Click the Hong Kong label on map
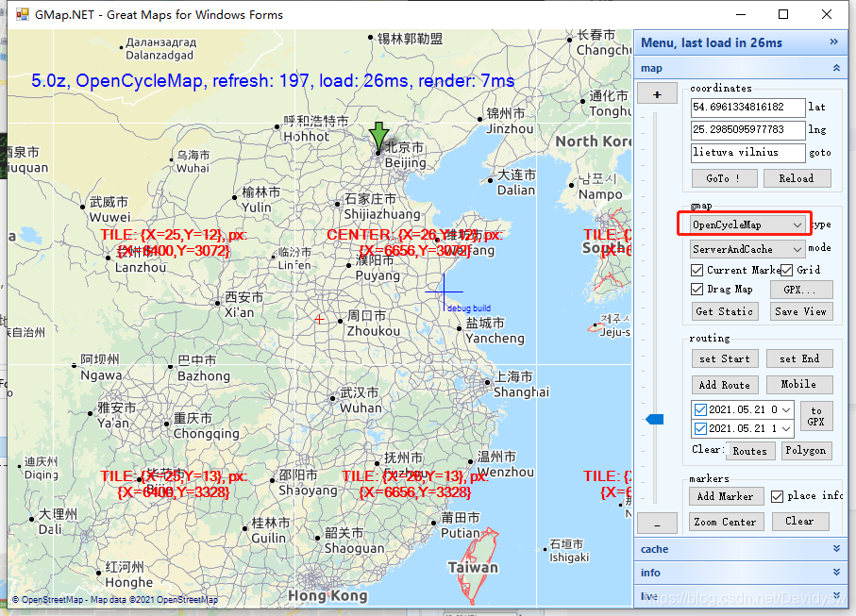Image resolution: width=856 pixels, height=616 pixels. point(327,596)
